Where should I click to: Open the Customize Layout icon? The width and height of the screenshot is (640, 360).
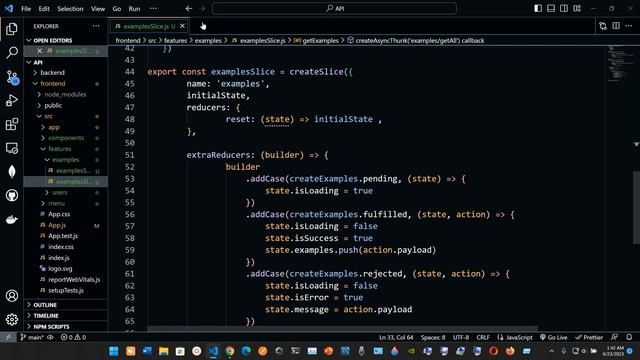coord(577,8)
